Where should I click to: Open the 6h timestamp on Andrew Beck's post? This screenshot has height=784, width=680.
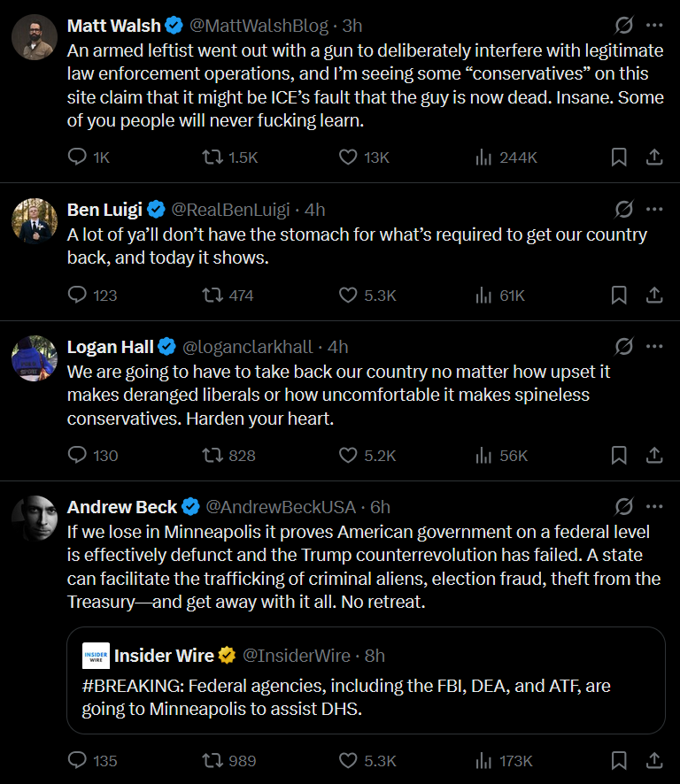coord(380,507)
